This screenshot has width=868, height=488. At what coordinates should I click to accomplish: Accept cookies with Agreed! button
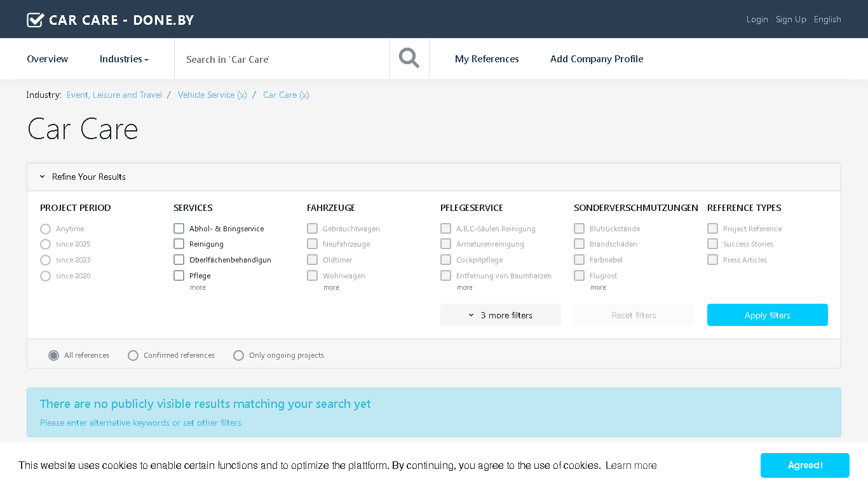pyautogui.click(x=805, y=465)
